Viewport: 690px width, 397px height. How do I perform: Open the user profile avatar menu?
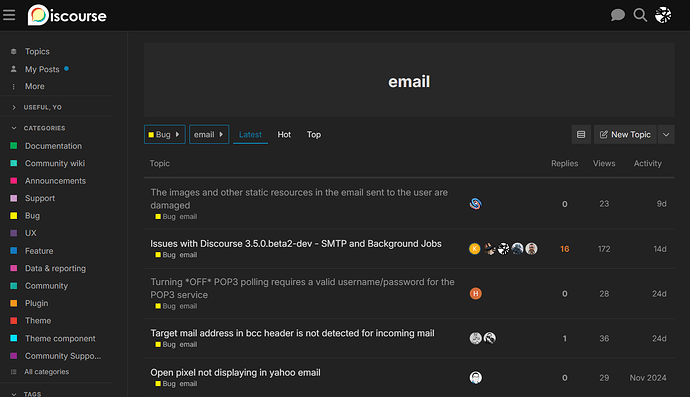[663, 15]
